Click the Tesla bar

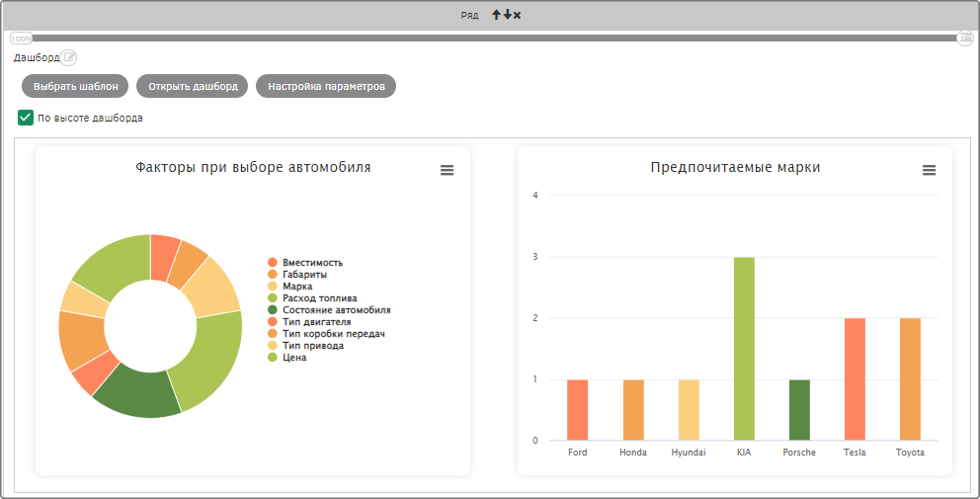pos(855,378)
